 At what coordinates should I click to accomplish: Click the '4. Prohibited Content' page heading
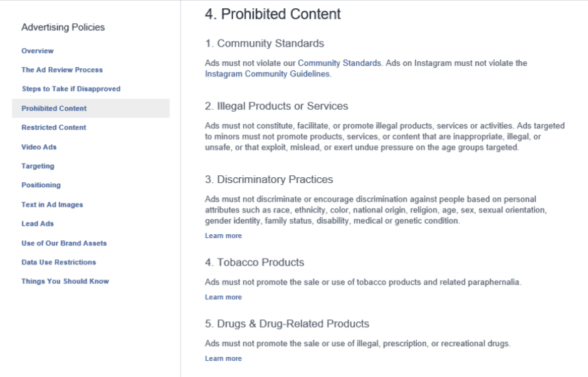click(273, 14)
